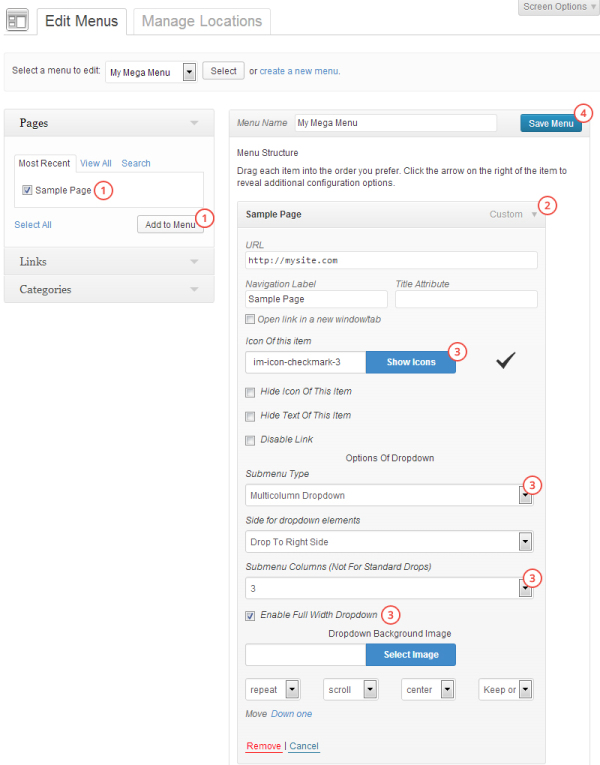Open Side for dropdown elements select

[x=525, y=541]
